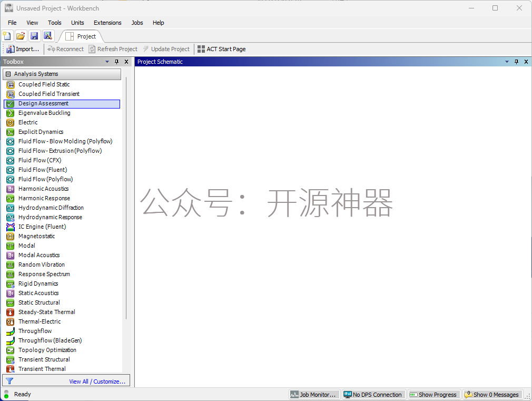
Task: Click Show Progress button
Action: click(x=434, y=395)
